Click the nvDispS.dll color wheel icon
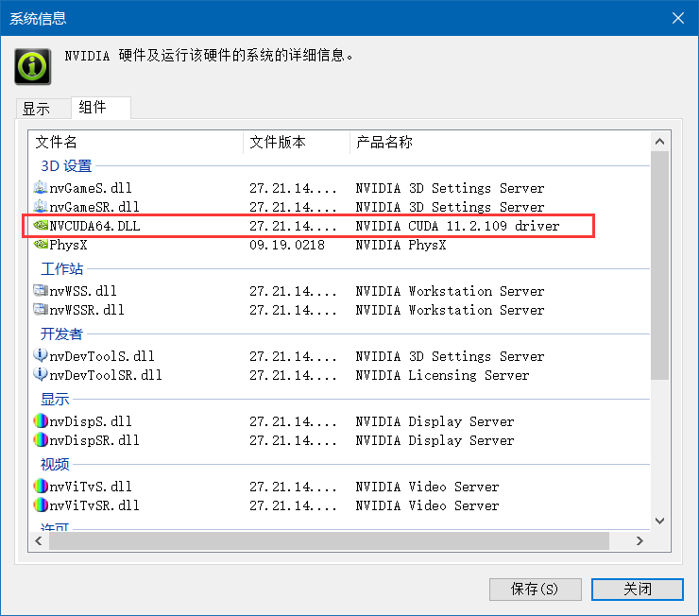Image resolution: width=699 pixels, height=616 pixels. tap(41, 420)
